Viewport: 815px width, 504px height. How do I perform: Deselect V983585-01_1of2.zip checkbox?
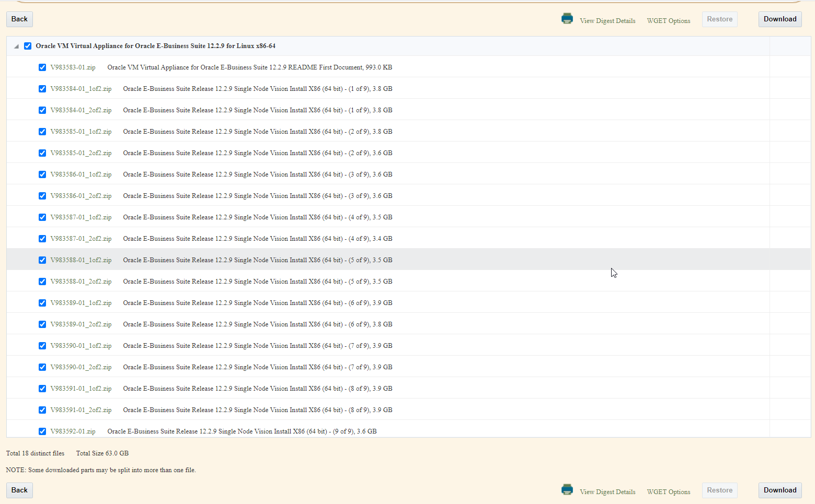(42, 132)
